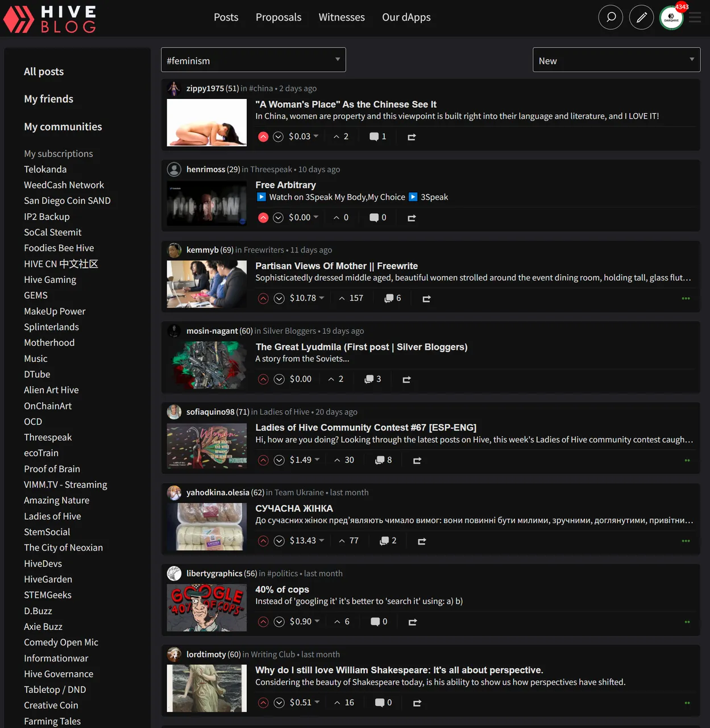This screenshot has width=710, height=728.
Task: Upvote Ladies of Hive Contest #67 post
Action: (x=263, y=460)
